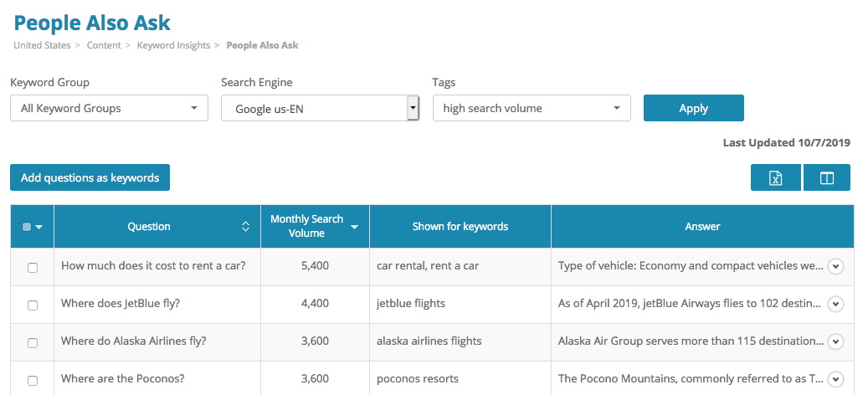Tick the 'Where do Alaska Airlines fly?' checkbox
This screenshot has width=868, height=395.
(x=33, y=343)
